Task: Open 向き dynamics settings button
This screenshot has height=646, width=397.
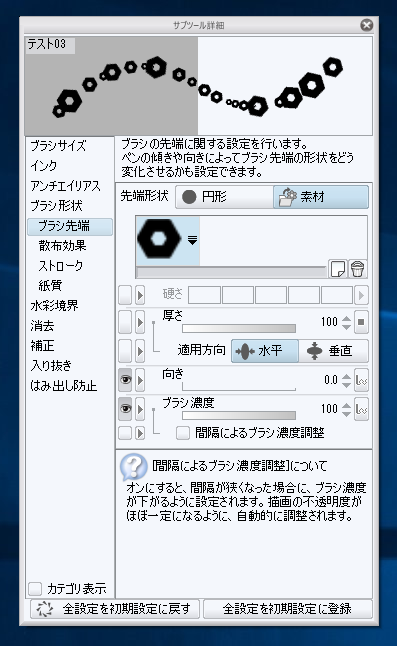Action: tap(361, 380)
